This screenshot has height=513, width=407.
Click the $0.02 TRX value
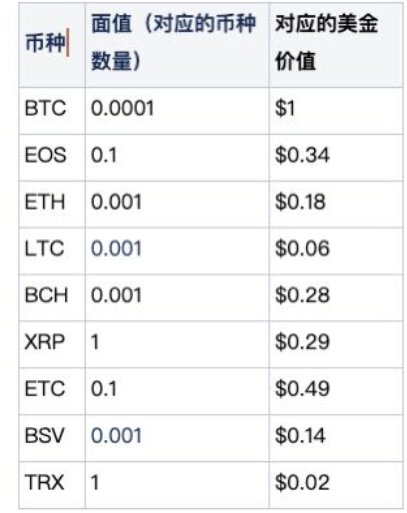pyautogui.click(x=302, y=482)
